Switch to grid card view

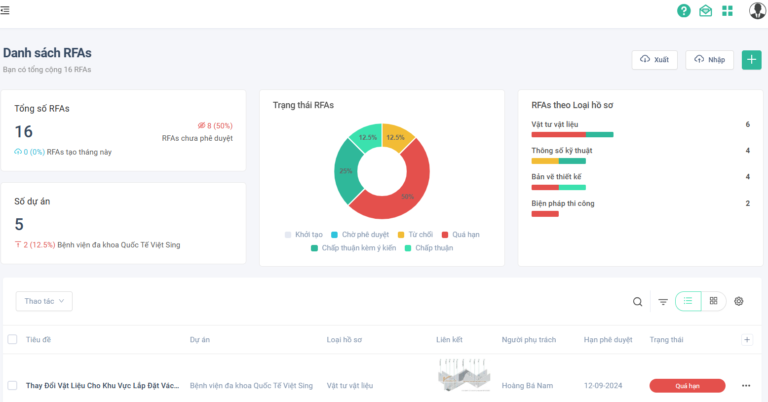coord(714,301)
